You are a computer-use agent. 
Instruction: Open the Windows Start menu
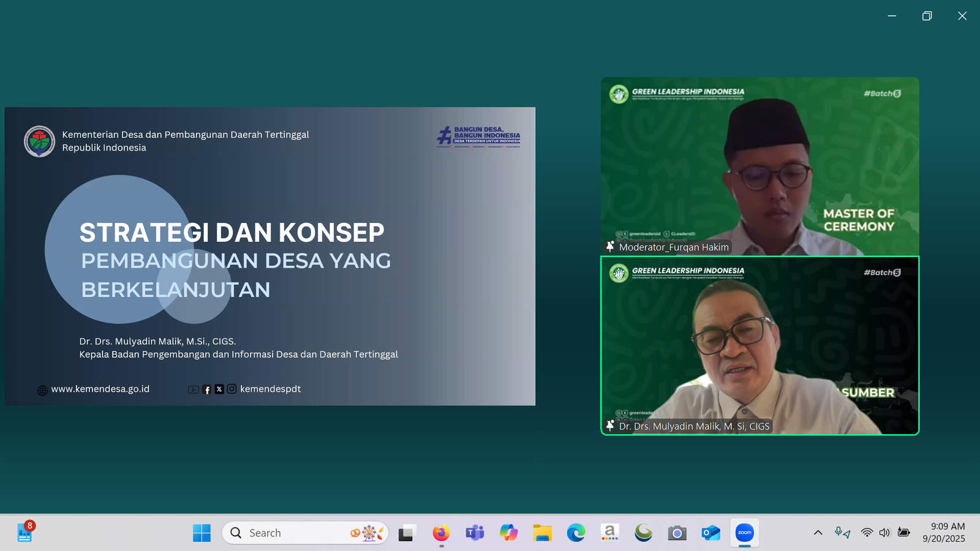pos(202,533)
